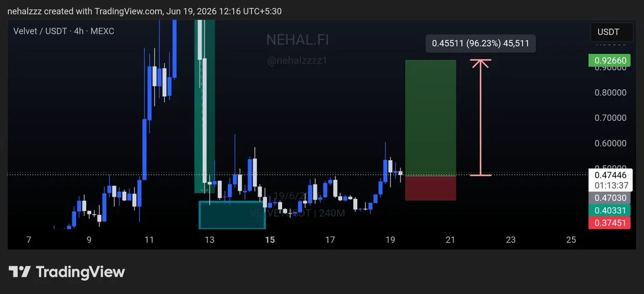Select the 0.47446 current price label

(609, 175)
